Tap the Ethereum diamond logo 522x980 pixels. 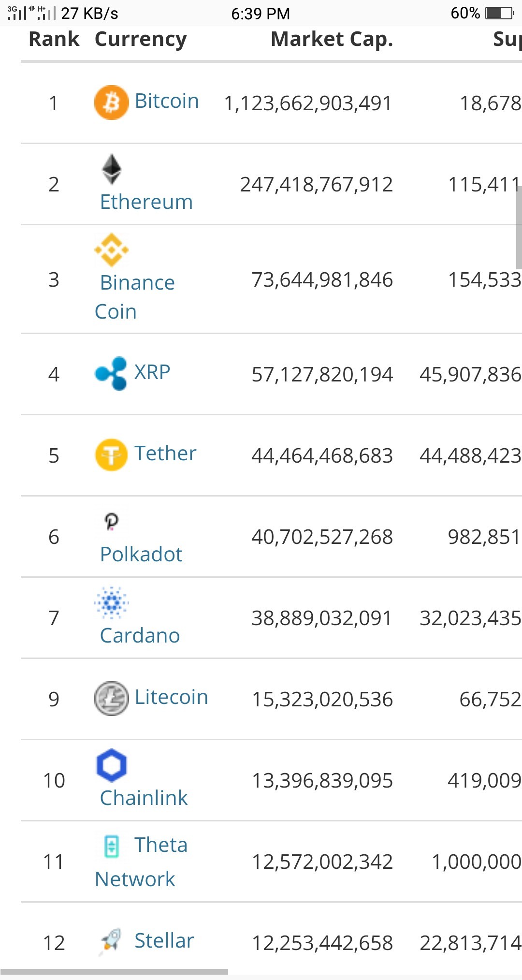click(x=112, y=169)
